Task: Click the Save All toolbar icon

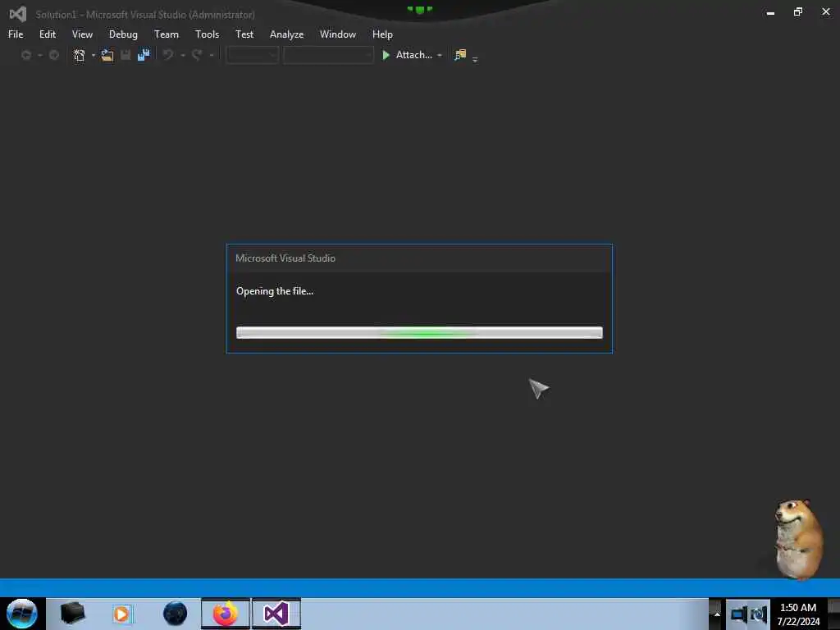Action: (144, 55)
